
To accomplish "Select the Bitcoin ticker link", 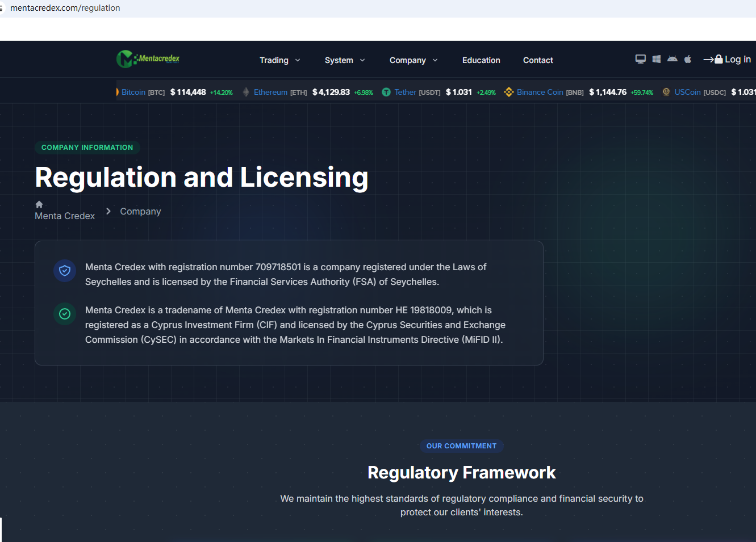I will (x=133, y=92).
